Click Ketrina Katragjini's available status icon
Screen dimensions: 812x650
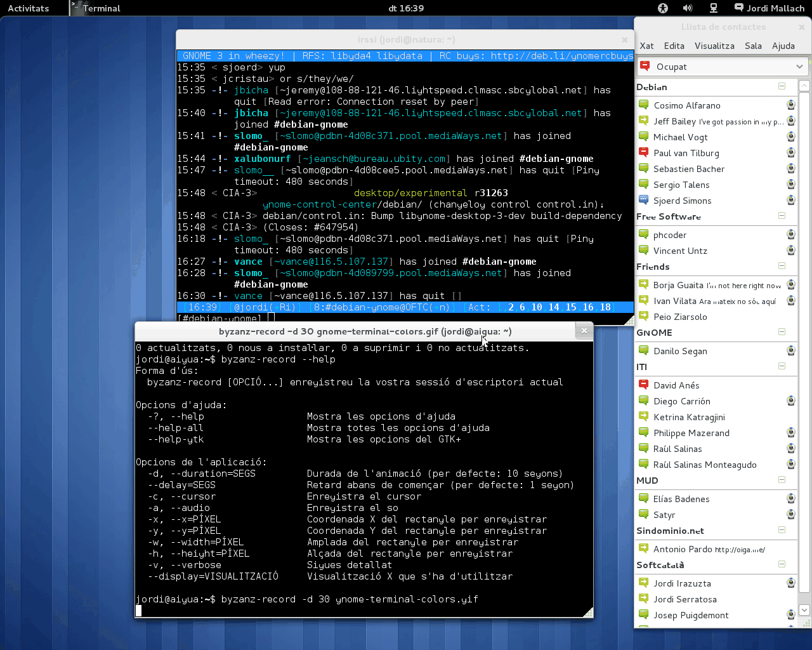click(x=643, y=416)
